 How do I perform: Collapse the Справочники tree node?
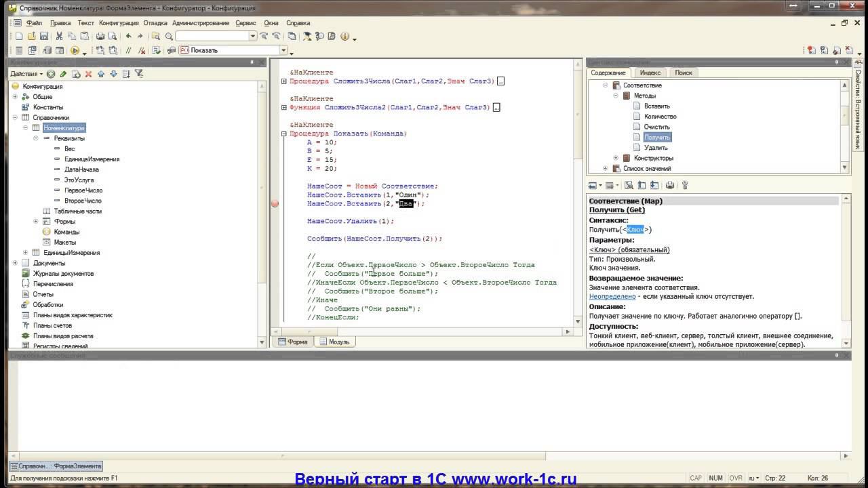click(x=14, y=117)
